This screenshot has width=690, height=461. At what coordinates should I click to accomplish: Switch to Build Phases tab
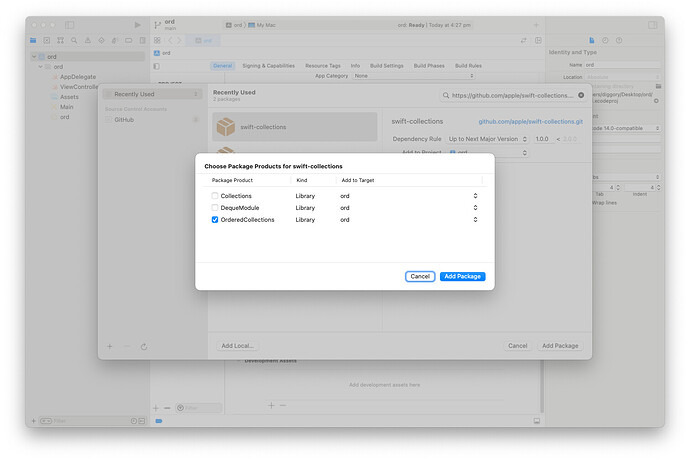[429, 66]
